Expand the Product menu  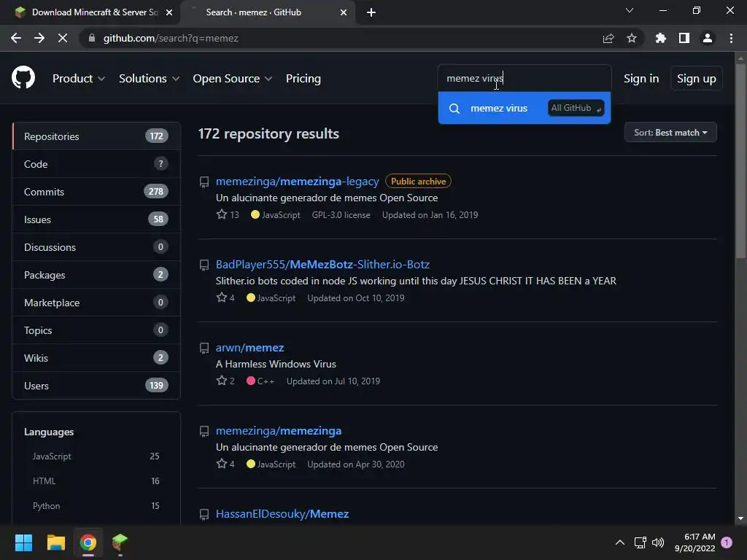(x=79, y=79)
